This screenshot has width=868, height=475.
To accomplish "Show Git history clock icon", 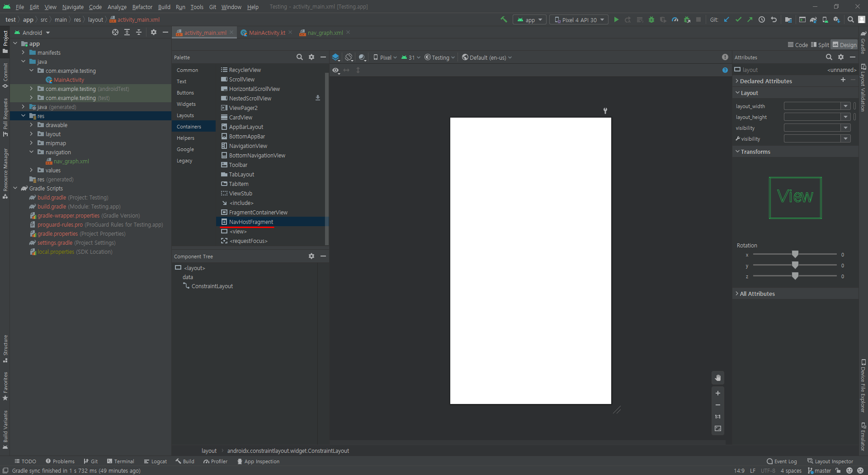I will (x=762, y=19).
